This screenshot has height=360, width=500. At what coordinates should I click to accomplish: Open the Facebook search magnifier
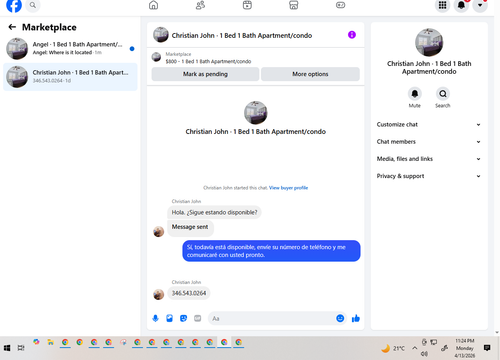click(x=33, y=5)
